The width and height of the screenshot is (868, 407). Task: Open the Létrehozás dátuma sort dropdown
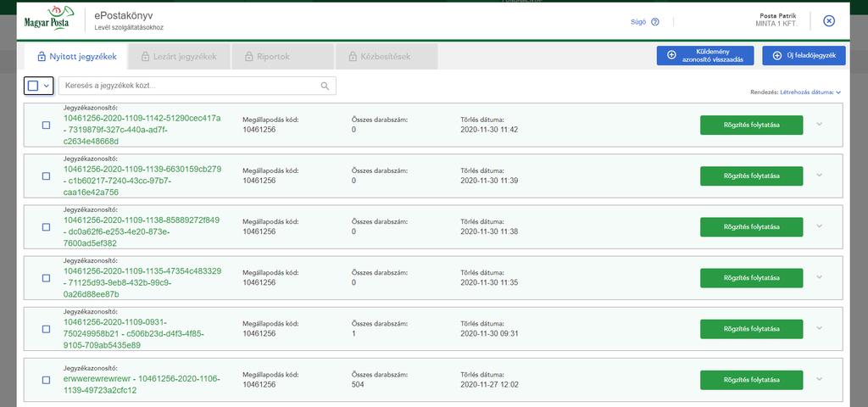810,92
